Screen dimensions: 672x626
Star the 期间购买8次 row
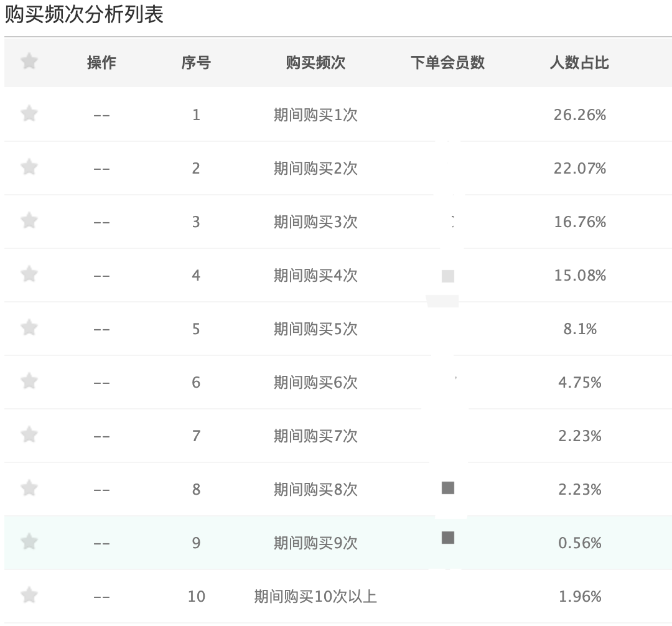(x=29, y=488)
